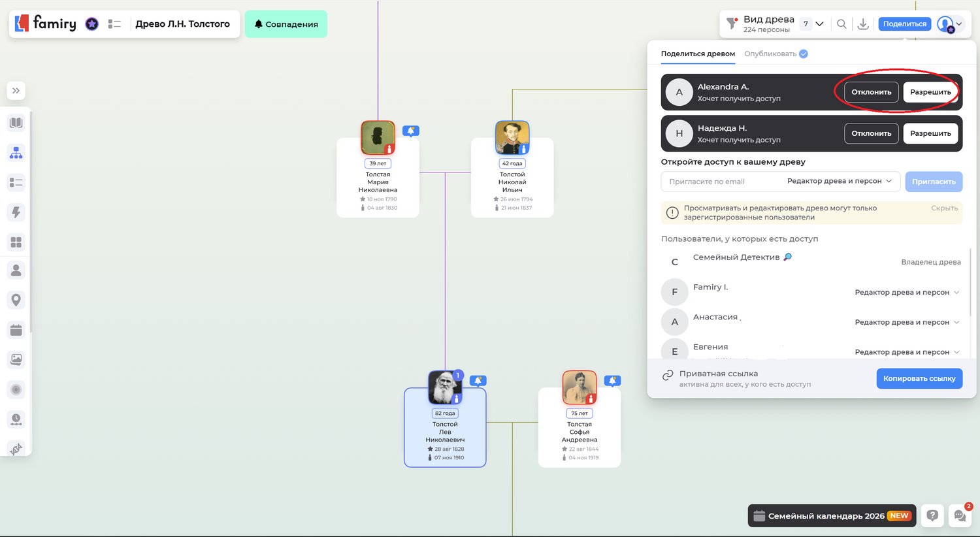The height and width of the screenshot is (537, 980).
Task: Approve Alexandra A.'s access with Разрешить
Action: coord(930,92)
